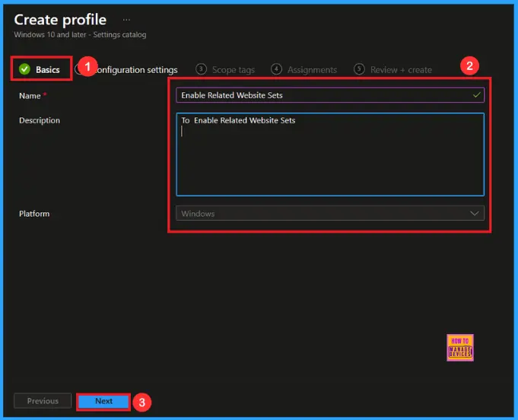This screenshot has width=518, height=420.
Task: Click the Platform label
Action: pos(34,214)
